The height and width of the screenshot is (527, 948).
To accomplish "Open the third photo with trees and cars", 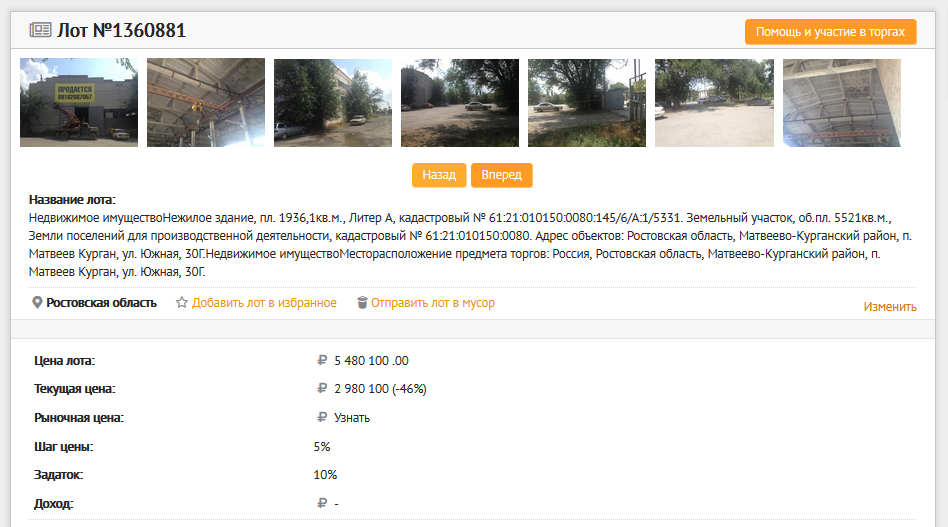I will (333, 103).
